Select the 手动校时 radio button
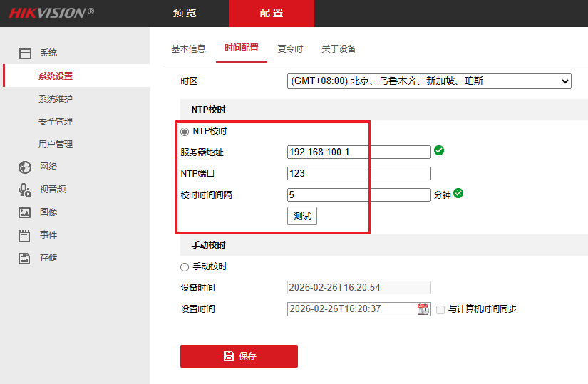 [185, 267]
